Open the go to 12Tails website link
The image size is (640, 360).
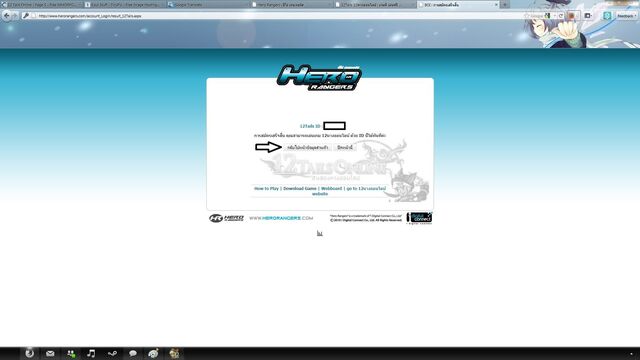(366, 189)
